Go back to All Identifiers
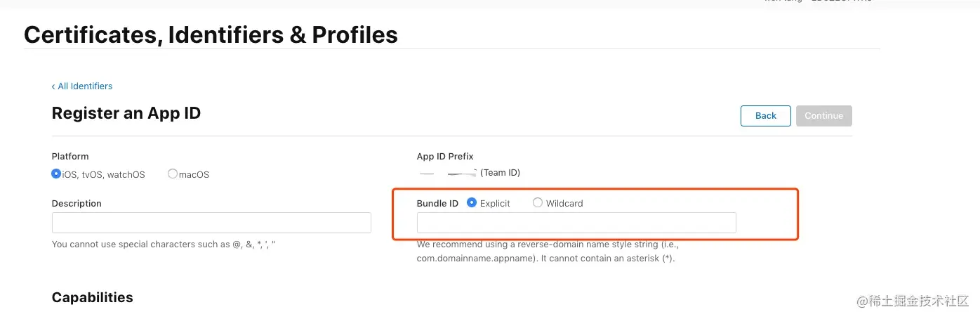 (85, 86)
